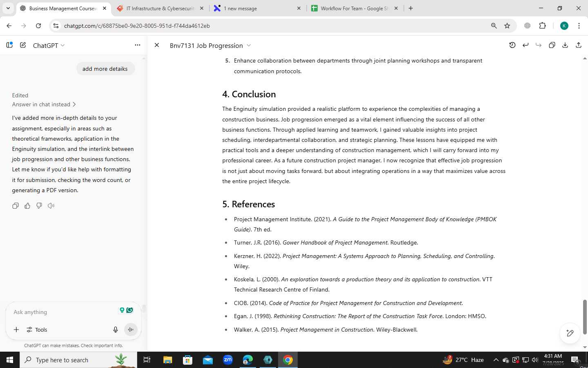View site information icon in address bar
This screenshot has width=588, height=368.
point(56,26)
